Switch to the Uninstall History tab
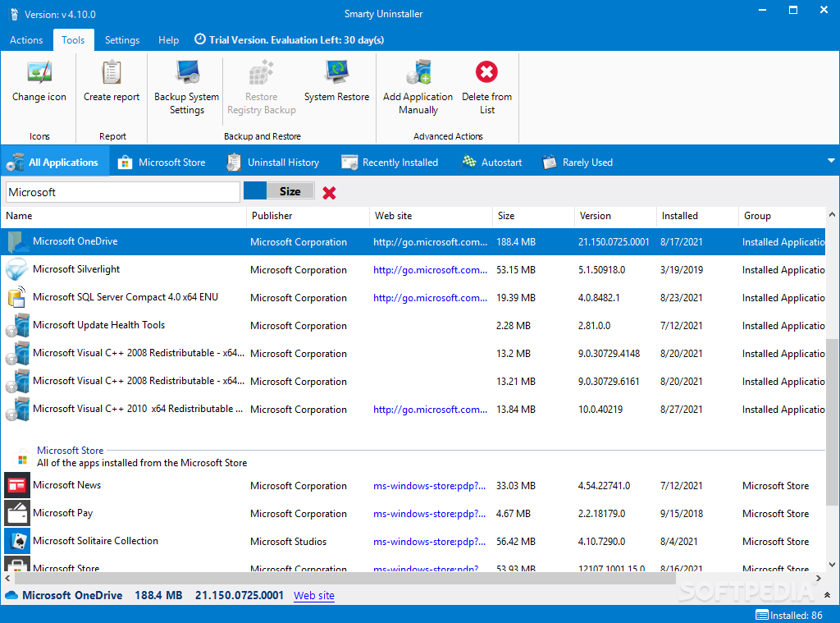This screenshot has height=623, width=840. tap(273, 163)
